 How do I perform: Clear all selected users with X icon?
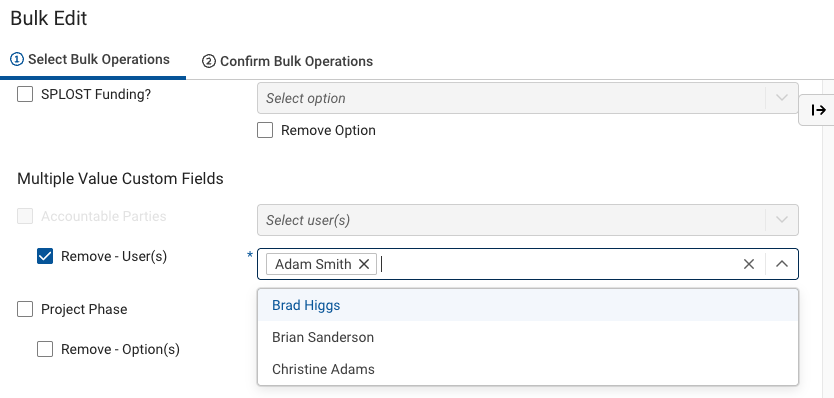(748, 264)
